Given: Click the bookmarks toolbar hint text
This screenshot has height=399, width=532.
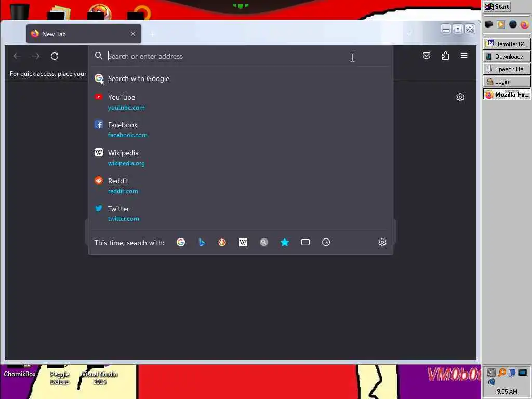Looking at the screenshot, I should [x=48, y=74].
